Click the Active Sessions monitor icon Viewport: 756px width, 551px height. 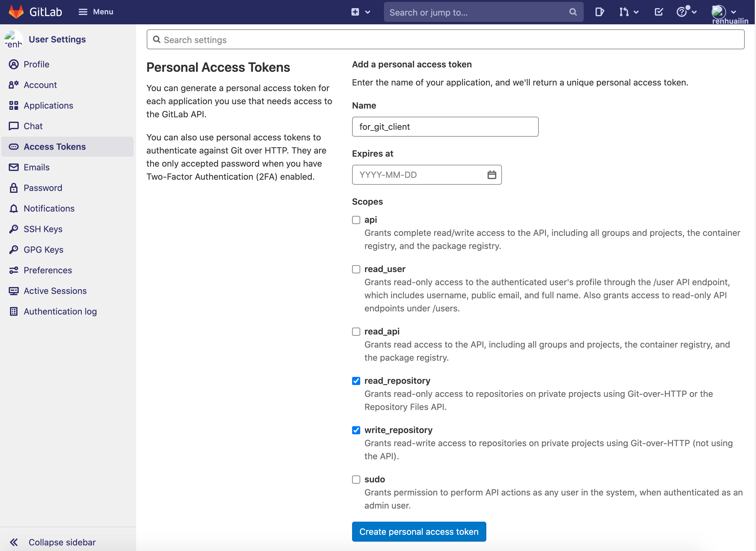tap(14, 291)
